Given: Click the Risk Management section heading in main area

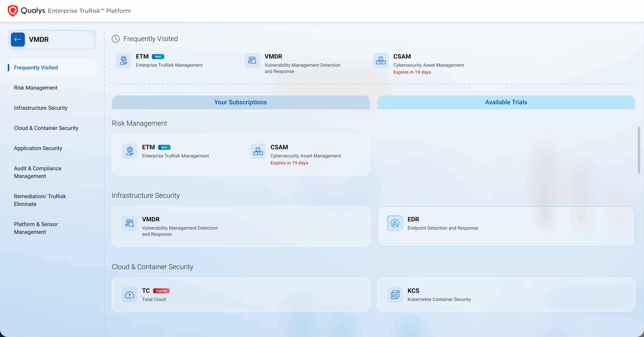Looking at the screenshot, I should click(x=139, y=123).
